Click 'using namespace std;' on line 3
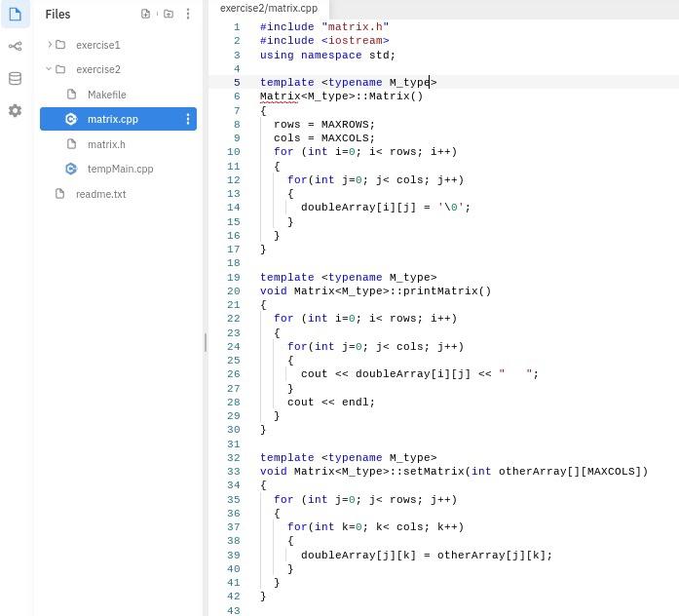The width and height of the screenshot is (679, 616). (x=327, y=55)
